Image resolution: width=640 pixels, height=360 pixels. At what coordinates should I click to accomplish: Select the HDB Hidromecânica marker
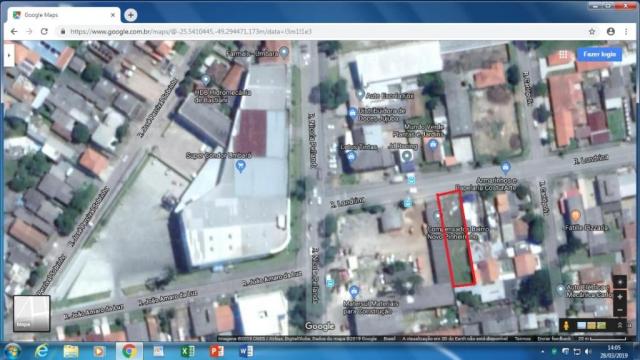[206, 80]
